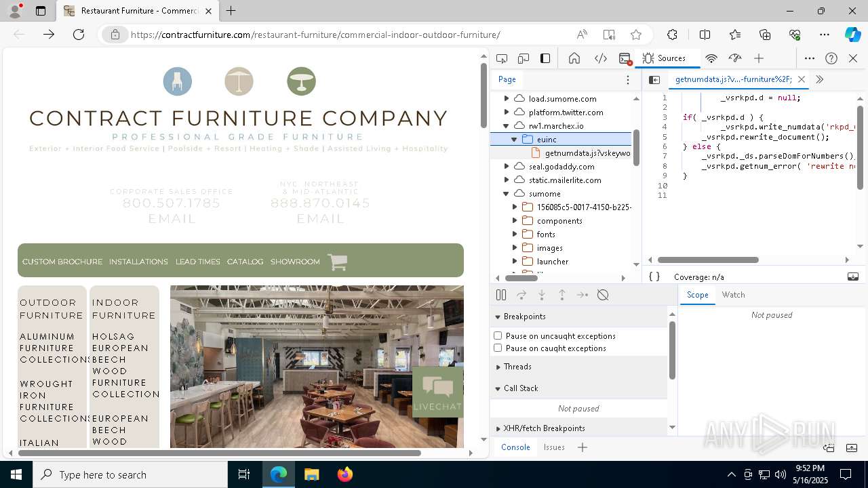Screen dimensions: 868x488
Task: Click the taskbar search box
Action: coord(130,474)
